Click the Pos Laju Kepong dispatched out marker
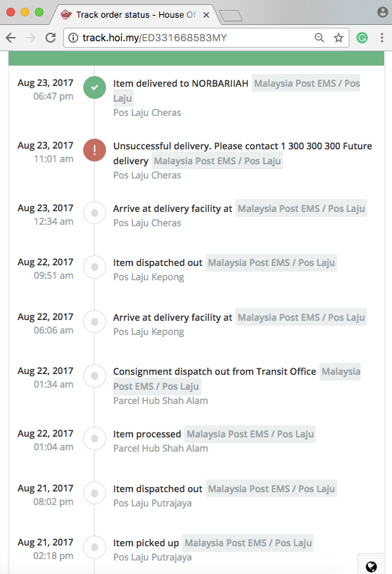This screenshot has height=574, width=392. [x=95, y=267]
